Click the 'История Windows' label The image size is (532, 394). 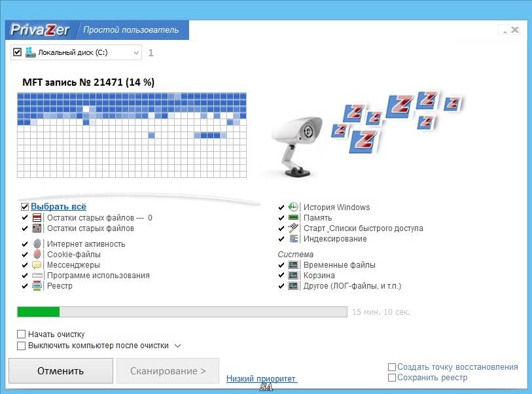click(336, 207)
